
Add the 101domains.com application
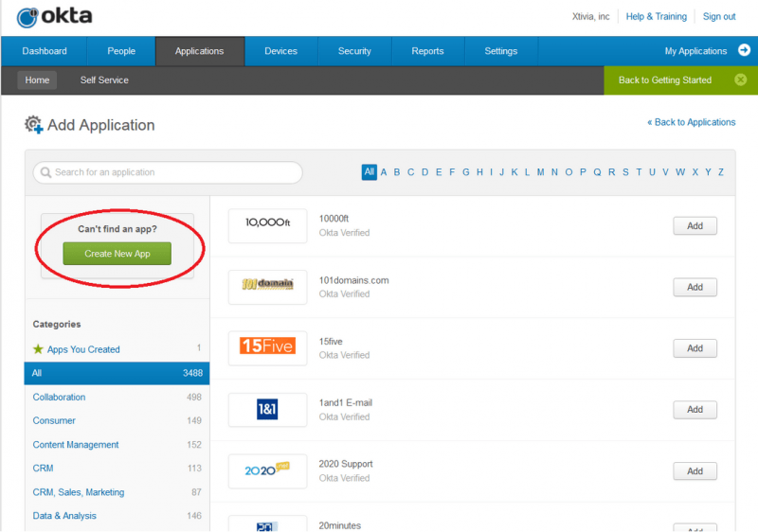(x=695, y=287)
